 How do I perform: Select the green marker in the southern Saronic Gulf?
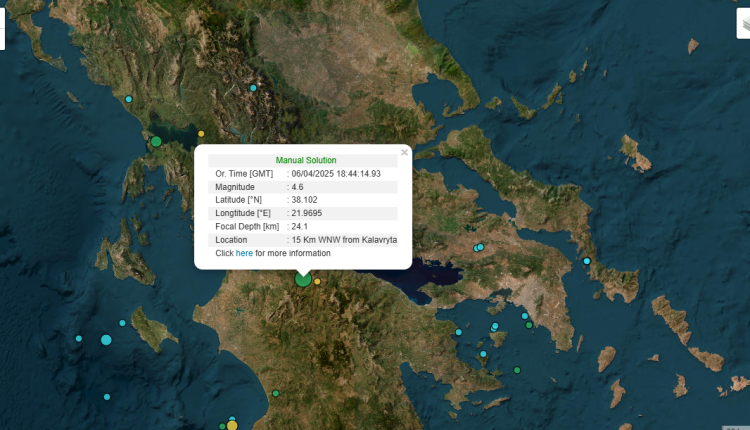517,370
